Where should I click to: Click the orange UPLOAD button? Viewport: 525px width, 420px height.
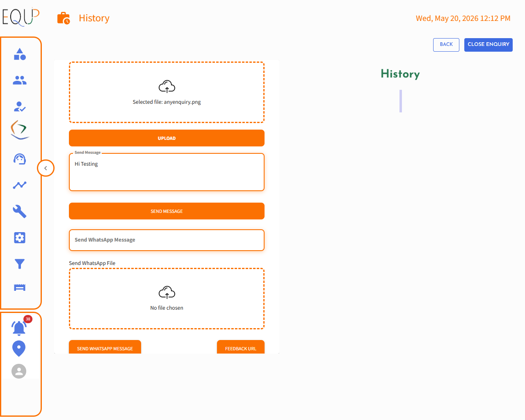(x=167, y=138)
